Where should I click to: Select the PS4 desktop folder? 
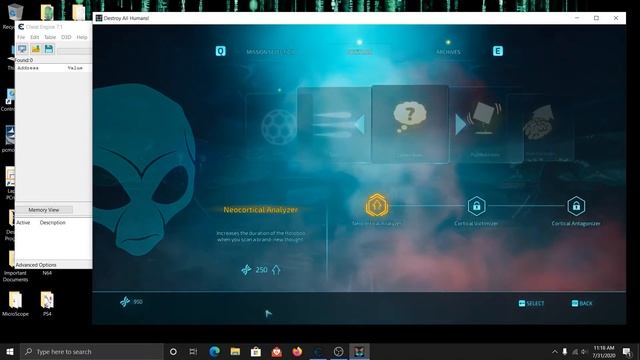point(47,304)
